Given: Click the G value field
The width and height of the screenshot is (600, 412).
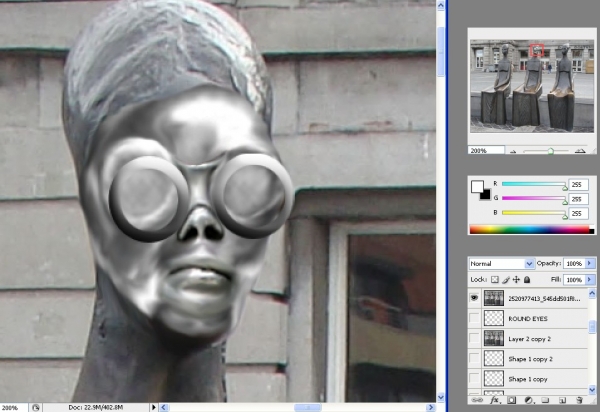Looking at the screenshot, I should 578,199.
